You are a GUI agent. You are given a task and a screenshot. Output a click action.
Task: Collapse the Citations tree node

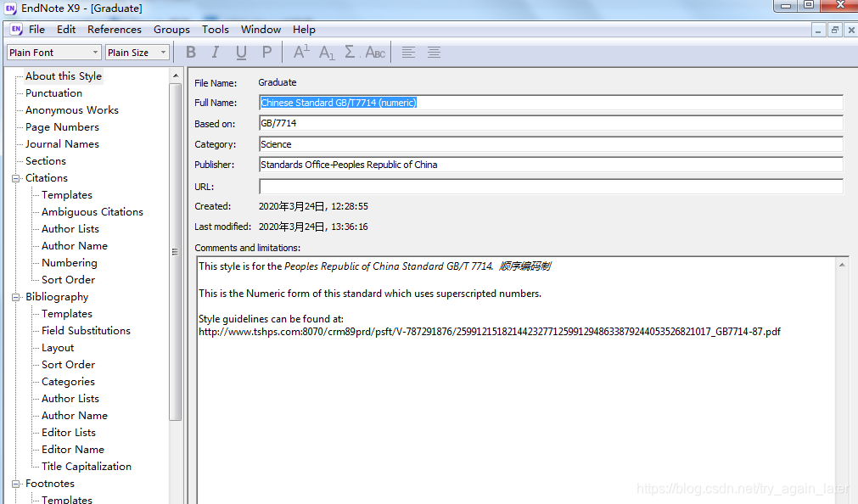[16, 178]
